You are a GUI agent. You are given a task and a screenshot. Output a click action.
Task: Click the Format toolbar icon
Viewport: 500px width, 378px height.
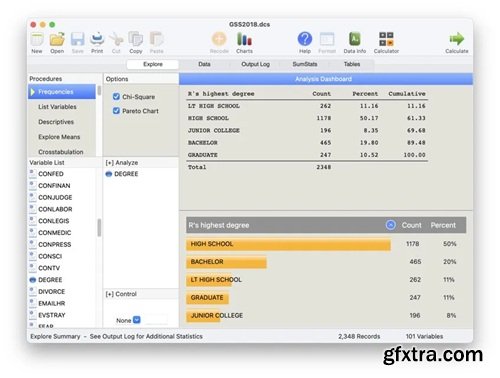tap(327, 39)
